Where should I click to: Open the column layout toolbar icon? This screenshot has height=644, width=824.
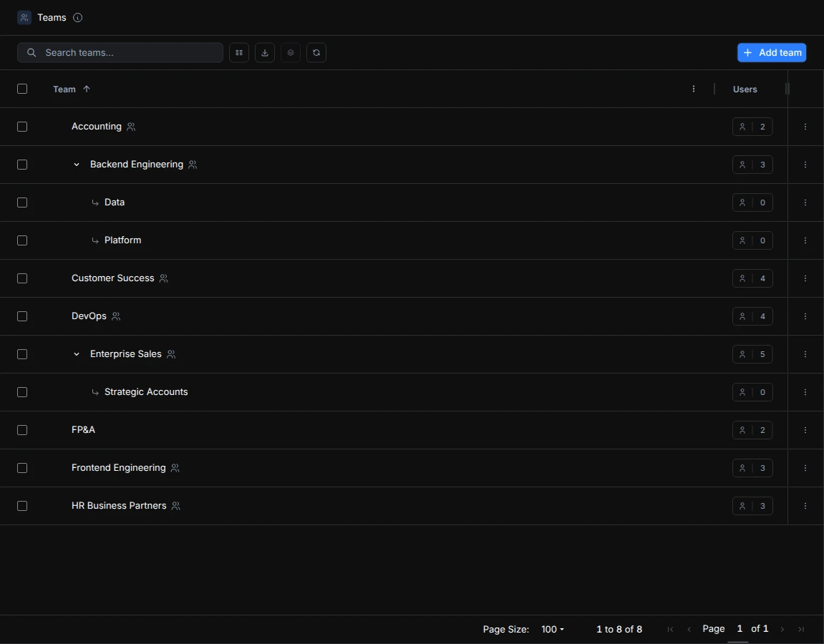point(239,52)
